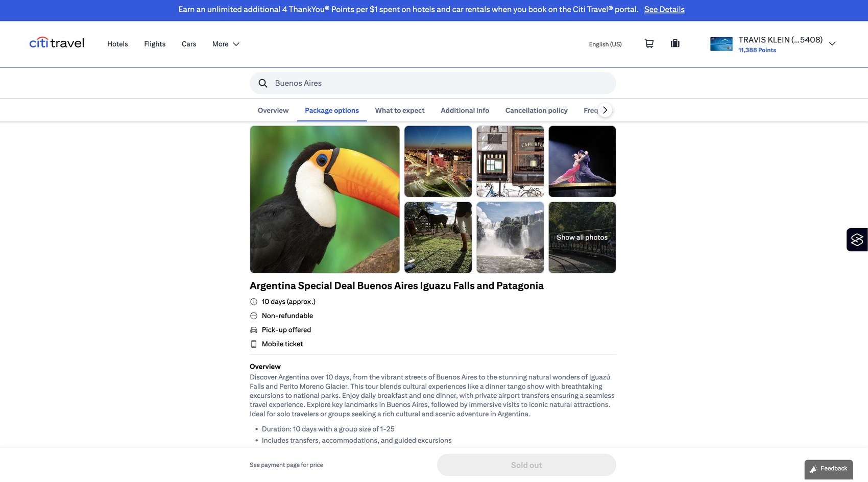Click the Citi card image
Screen dimensions: 868x482
(x=721, y=44)
